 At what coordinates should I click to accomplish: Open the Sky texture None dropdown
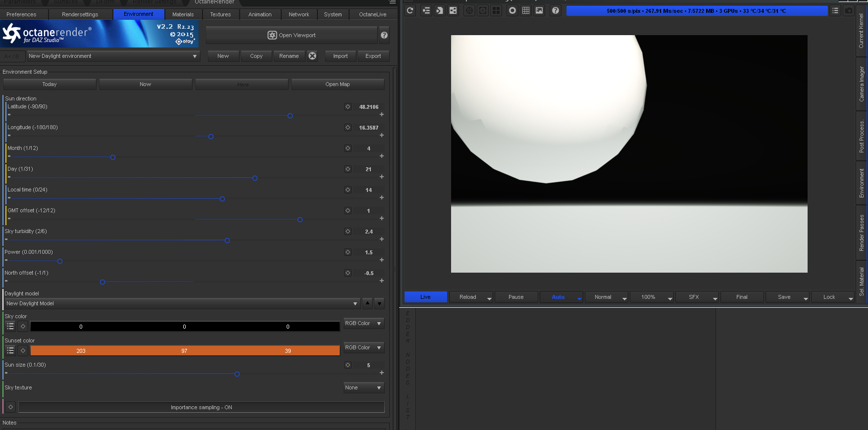coord(363,387)
